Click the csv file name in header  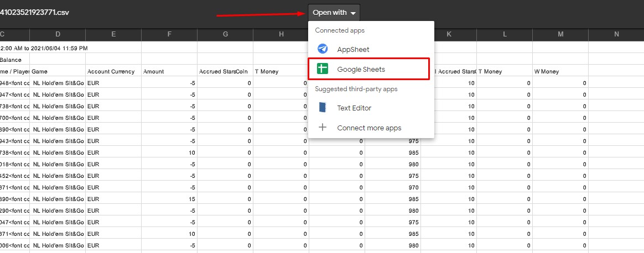pyautogui.click(x=34, y=12)
